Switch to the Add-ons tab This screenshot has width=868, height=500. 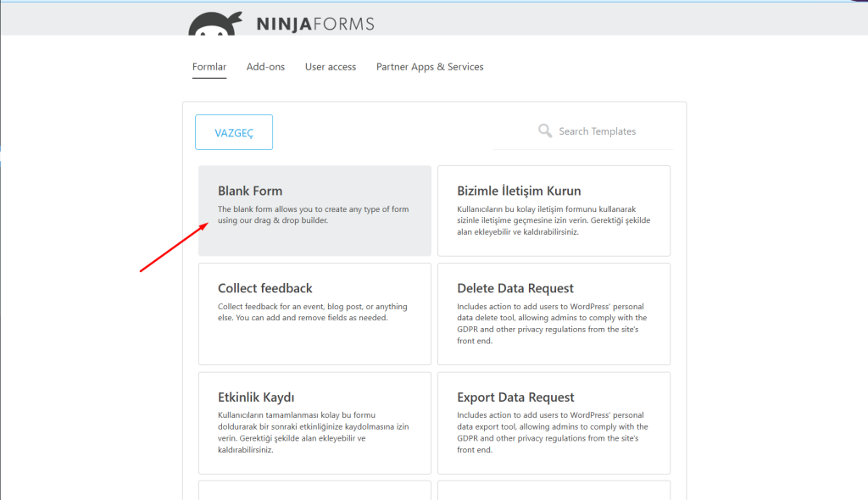(265, 66)
